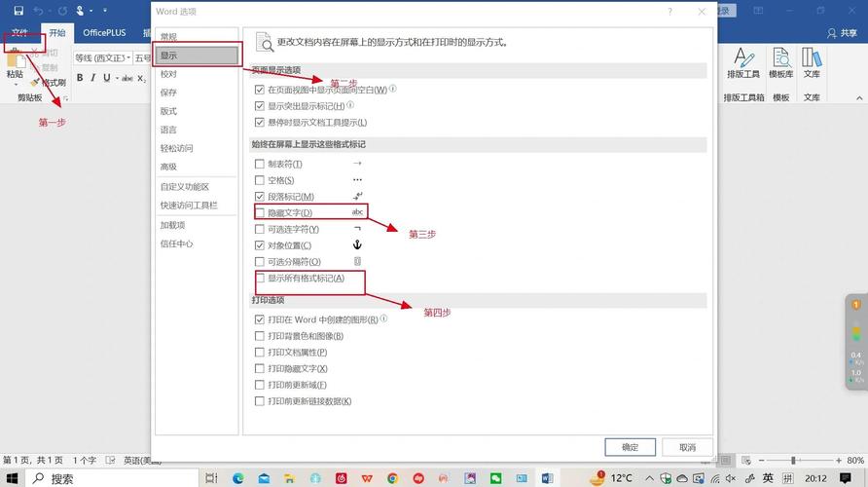Click the Redo icon in Word title bar
The height and width of the screenshot is (487, 868).
(x=62, y=11)
